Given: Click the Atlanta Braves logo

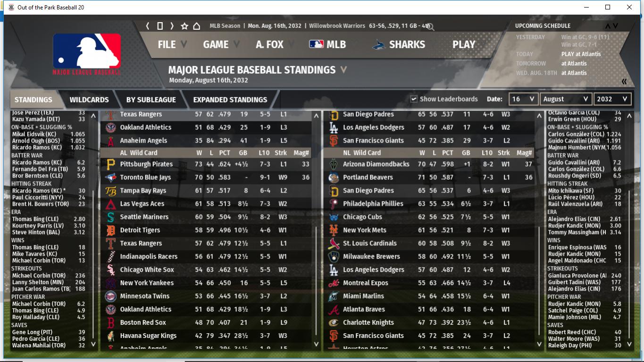Looking at the screenshot, I should (x=334, y=310).
